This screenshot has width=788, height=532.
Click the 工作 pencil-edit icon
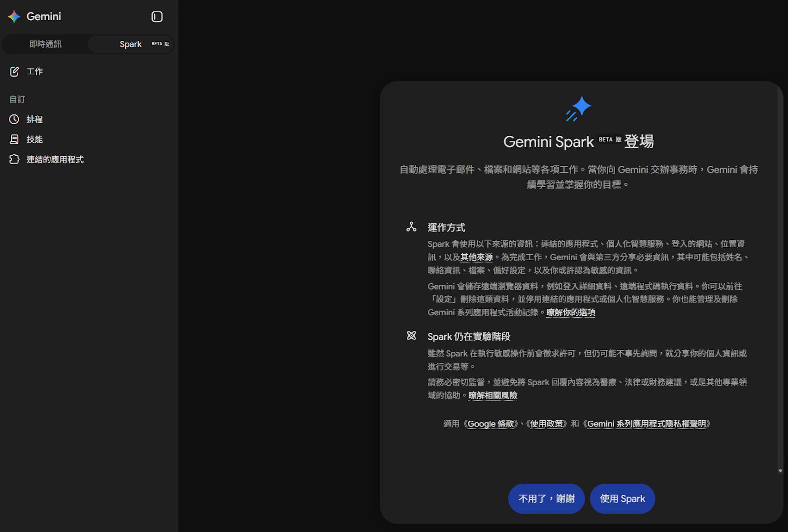[x=14, y=71]
